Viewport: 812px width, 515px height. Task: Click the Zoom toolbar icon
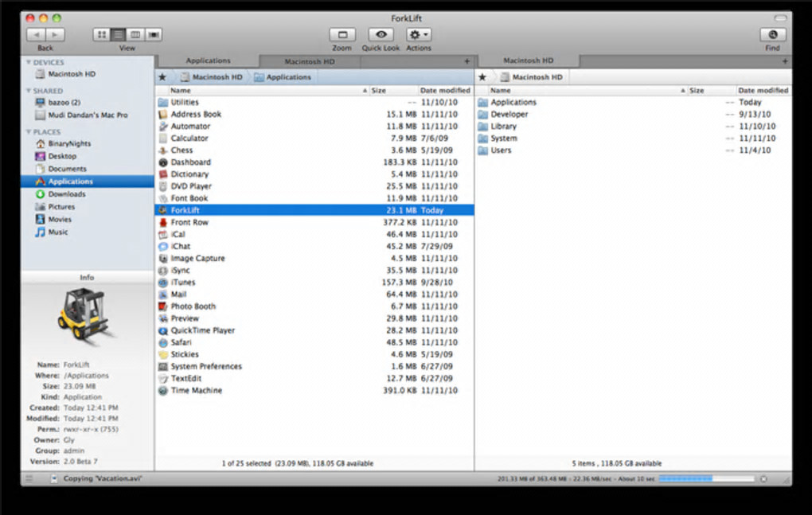pyautogui.click(x=342, y=35)
